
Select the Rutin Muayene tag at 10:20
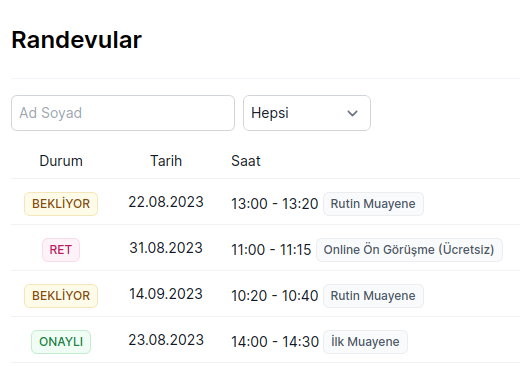(x=373, y=296)
